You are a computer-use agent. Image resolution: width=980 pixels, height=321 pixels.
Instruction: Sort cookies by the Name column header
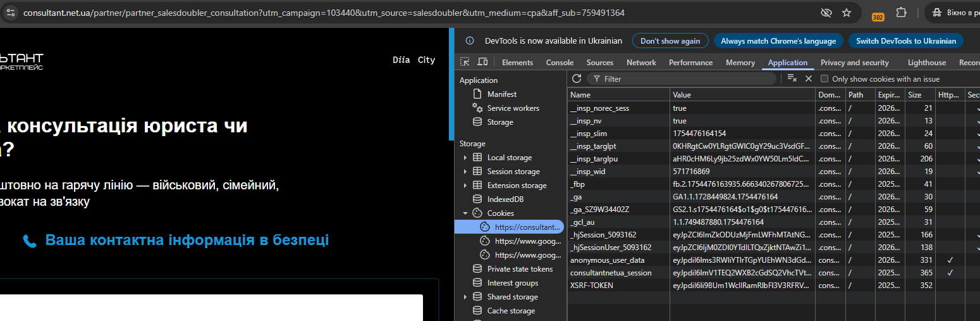(618, 95)
